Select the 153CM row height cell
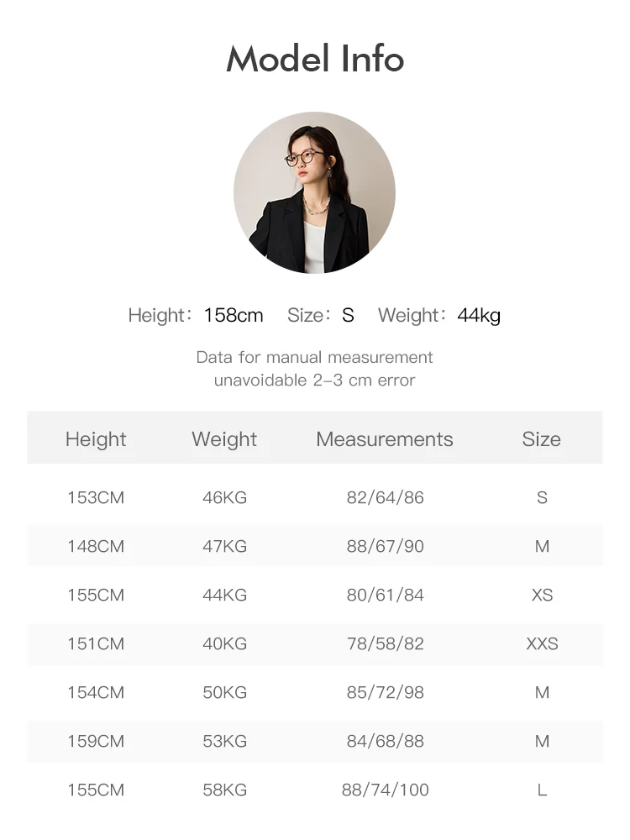The height and width of the screenshot is (840, 630). 96,497
